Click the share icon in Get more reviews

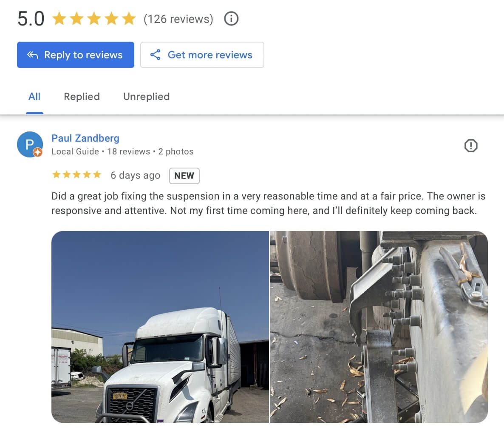pos(155,55)
